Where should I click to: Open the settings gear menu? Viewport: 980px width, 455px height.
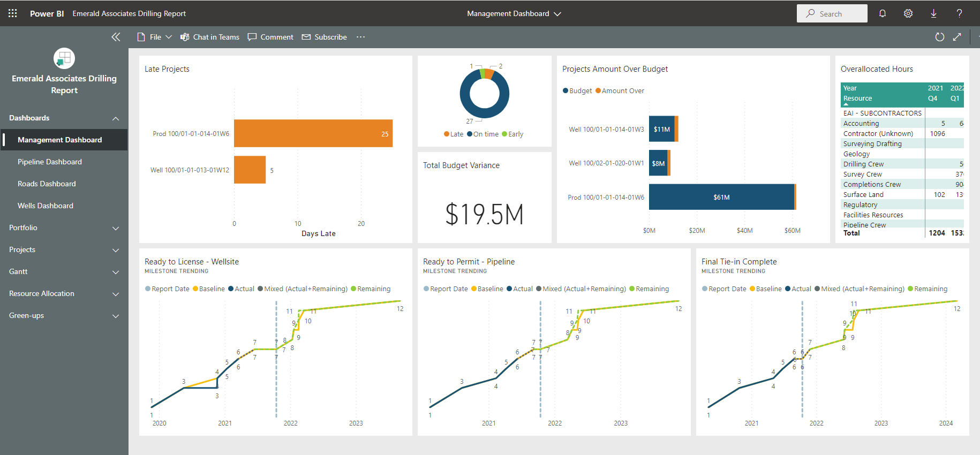(x=908, y=13)
